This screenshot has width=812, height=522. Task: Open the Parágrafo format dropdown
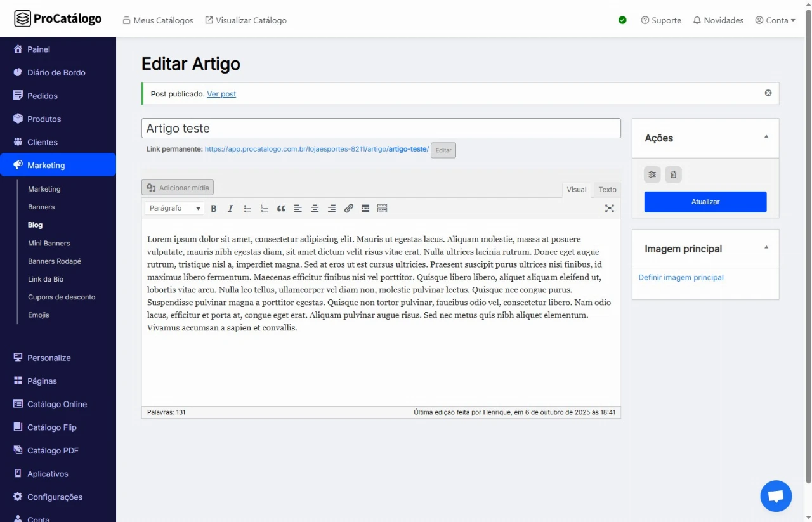point(174,209)
